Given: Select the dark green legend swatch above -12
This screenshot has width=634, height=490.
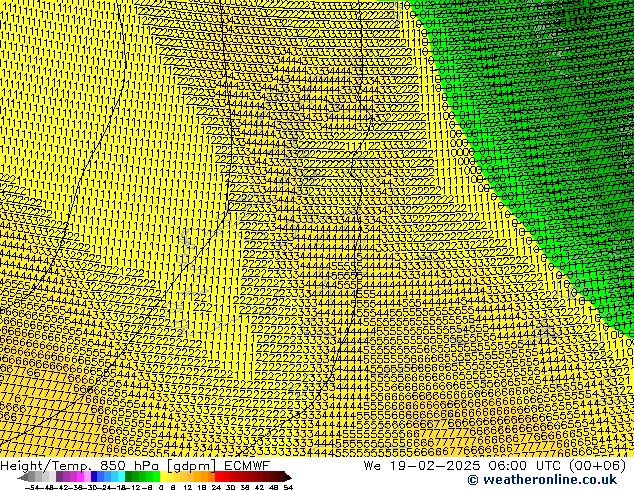Looking at the screenshot, I should point(129,477).
